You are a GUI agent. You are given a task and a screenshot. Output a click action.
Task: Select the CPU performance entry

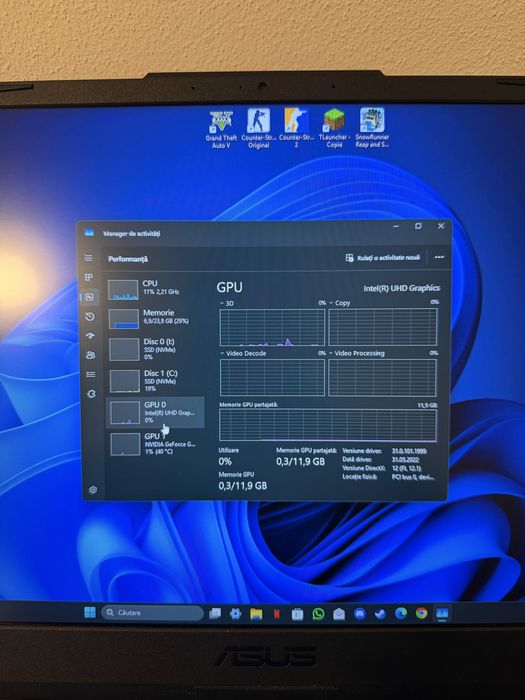point(155,289)
